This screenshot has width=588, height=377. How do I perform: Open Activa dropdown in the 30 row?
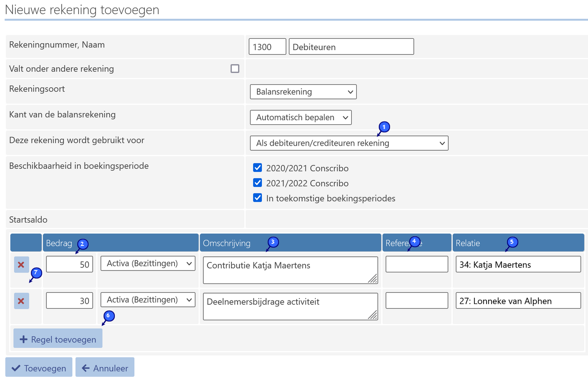[148, 300]
